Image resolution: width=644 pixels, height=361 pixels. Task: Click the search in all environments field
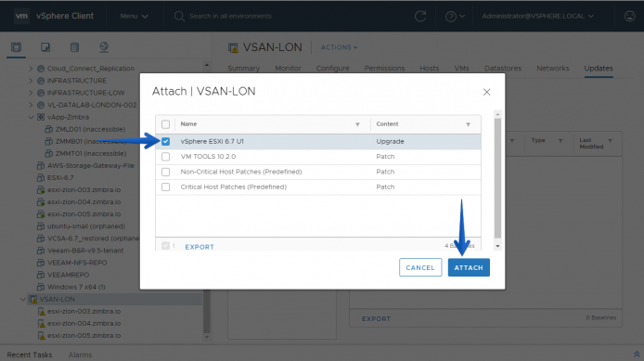tap(230, 16)
